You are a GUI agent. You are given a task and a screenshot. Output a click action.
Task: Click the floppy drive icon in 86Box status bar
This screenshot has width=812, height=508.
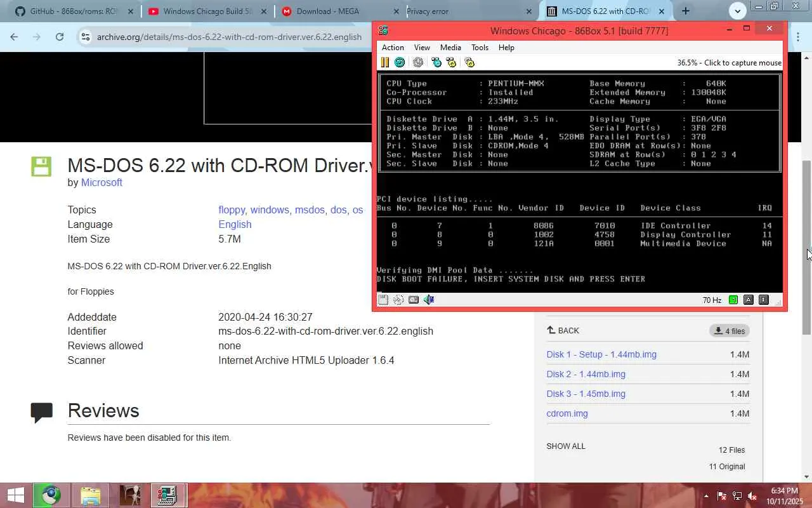coord(383,300)
